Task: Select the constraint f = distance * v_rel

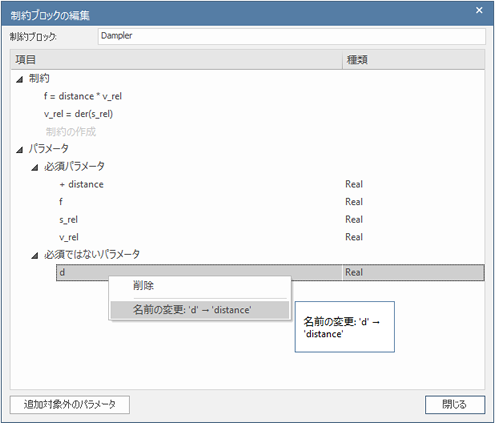Action: 83,96
